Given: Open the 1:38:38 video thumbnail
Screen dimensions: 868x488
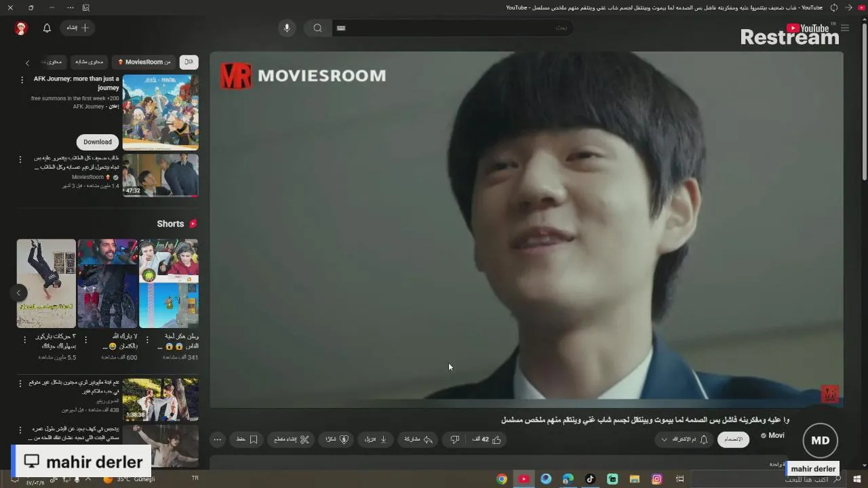Looking at the screenshot, I should point(161,399).
